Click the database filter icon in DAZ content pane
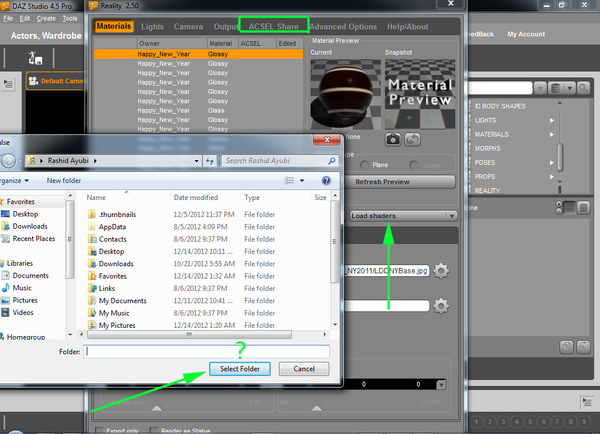The width and height of the screenshot is (600, 434). click(x=555, y=88)
